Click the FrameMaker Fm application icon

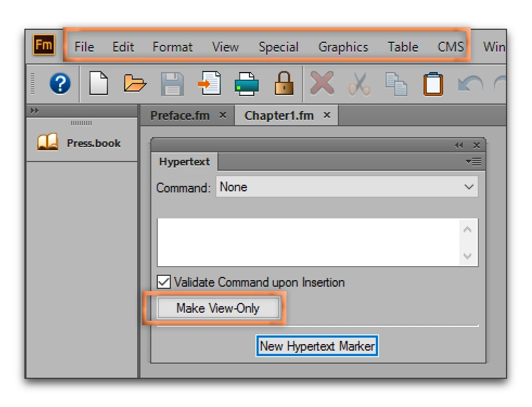pyautogui.click(x=43, y=44)
